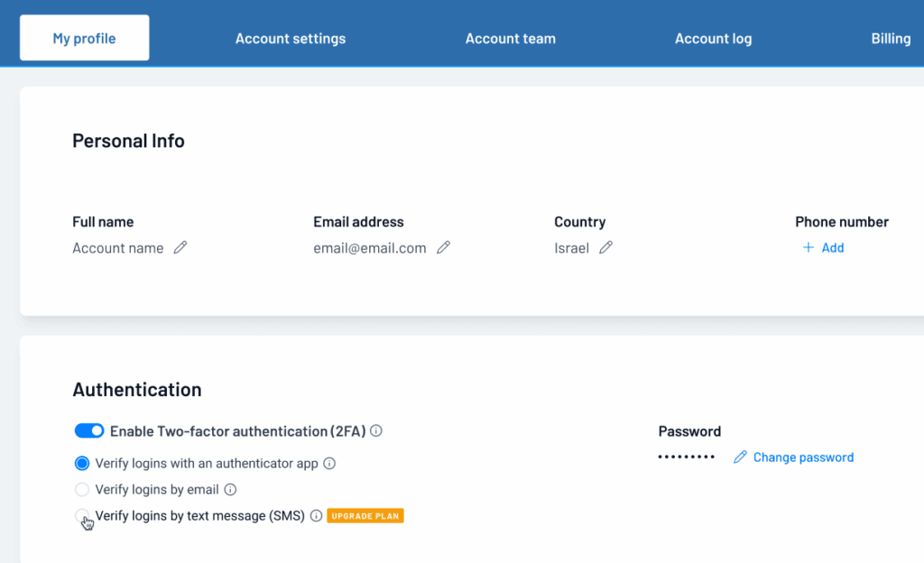Select Verify logins by email radio
Screen dimensions: 924x563
(82, 490)
